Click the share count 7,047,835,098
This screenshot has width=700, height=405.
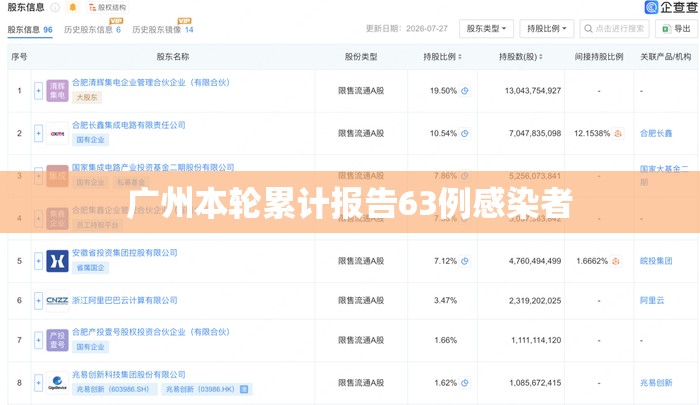pyautogui.click(x=535, y=133)
